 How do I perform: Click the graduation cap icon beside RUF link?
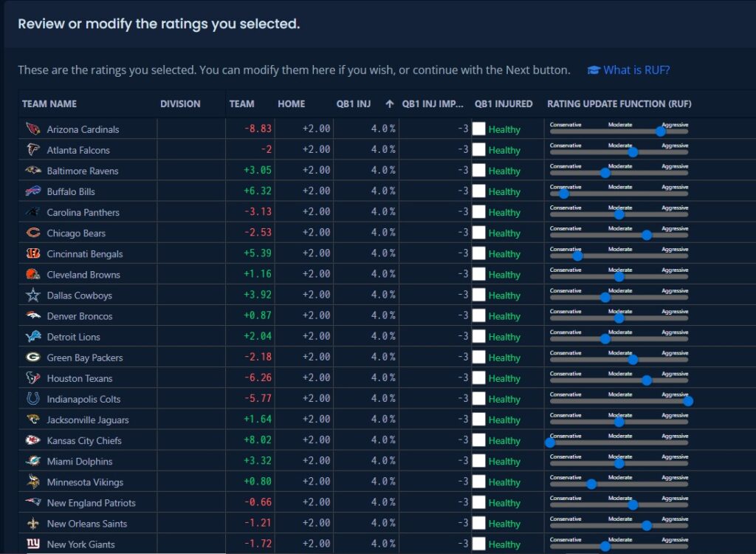pos(594,70)
